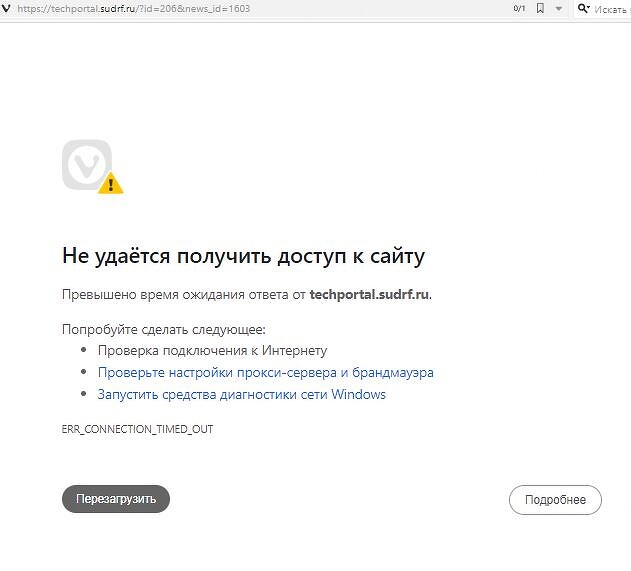631x571 pixels.
Task: Click the 0/1 counter in address bar
Action: pyautogui.click(x=519, y=8)
